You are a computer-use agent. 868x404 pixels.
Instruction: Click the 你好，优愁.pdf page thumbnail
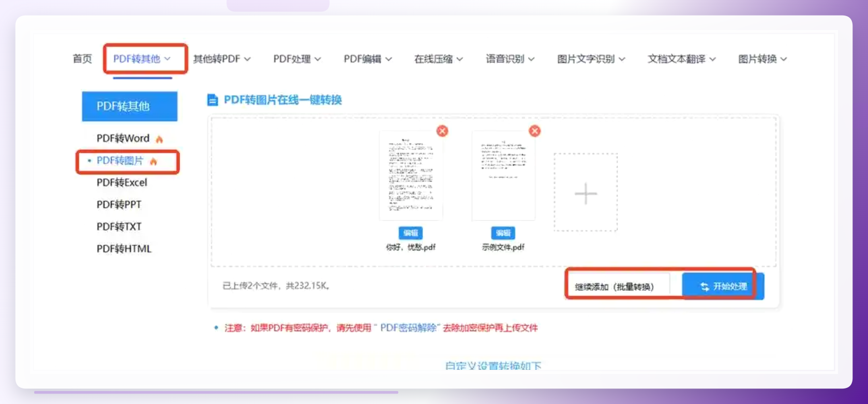point(411,175)
